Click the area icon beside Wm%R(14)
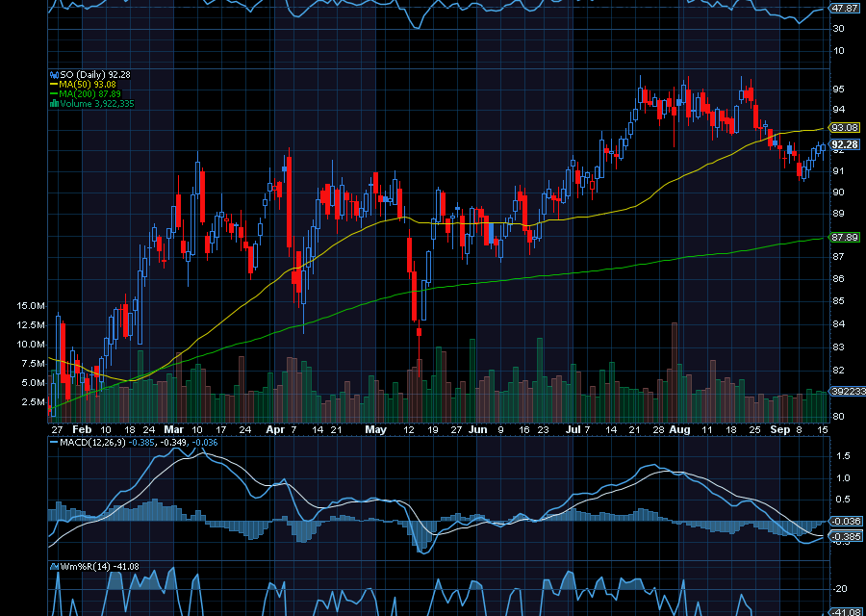The height and width of the screenshot is (616, 866). point(54,566)
